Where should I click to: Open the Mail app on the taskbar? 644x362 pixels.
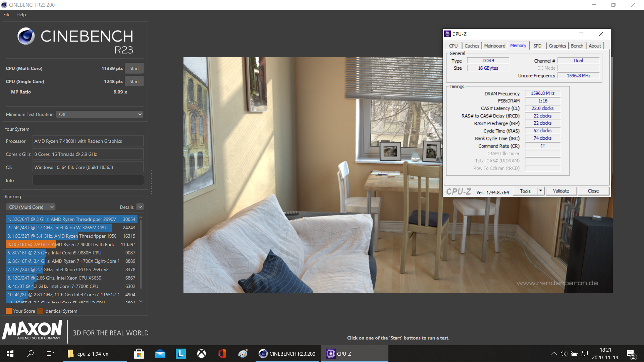pos(160,354)
